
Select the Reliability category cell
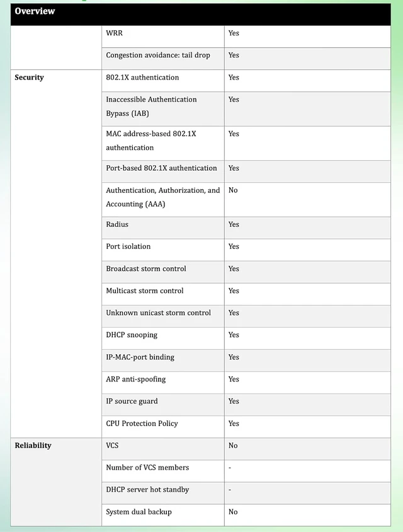[x=56, y=482]
